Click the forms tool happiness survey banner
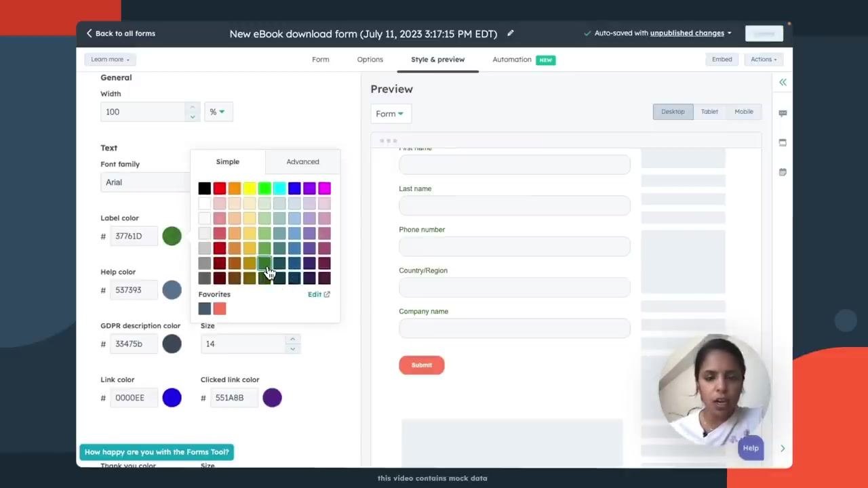 (157, 452)
